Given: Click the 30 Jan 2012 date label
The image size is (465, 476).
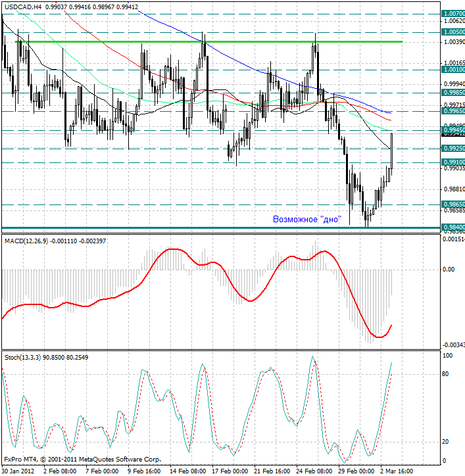Looking at the screenshot, I should tap(18, 471).
